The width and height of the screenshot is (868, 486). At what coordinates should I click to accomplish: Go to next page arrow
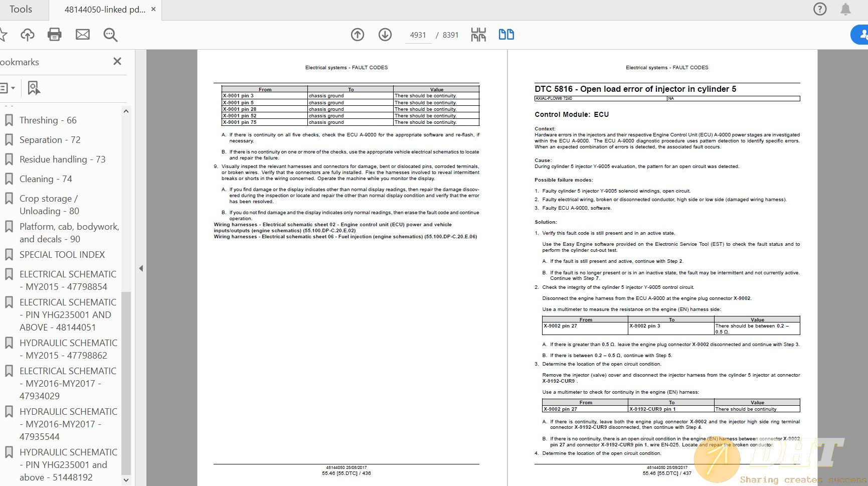pyautogui.click(x=385, y=35)
